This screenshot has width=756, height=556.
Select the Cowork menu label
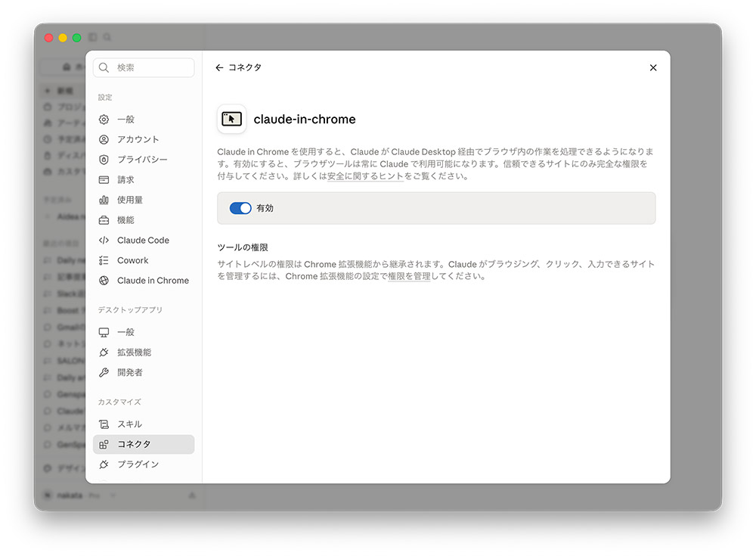(132, 260)
